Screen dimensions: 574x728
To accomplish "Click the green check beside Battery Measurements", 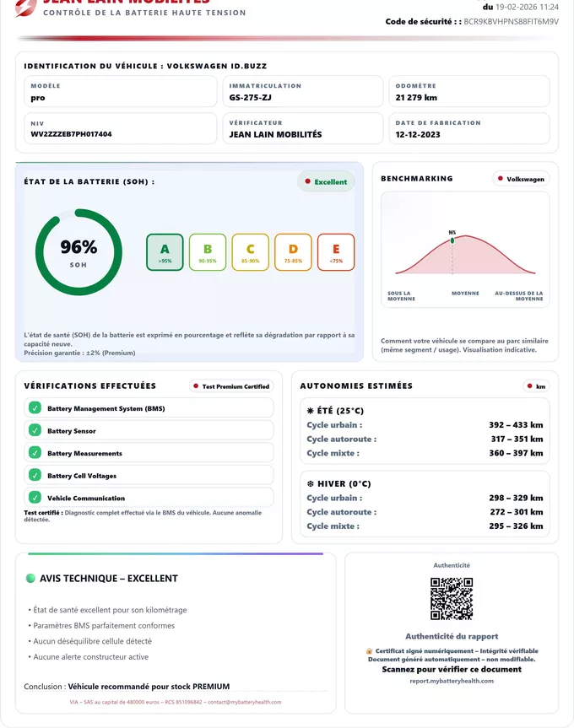I will (x=35, y=452).
